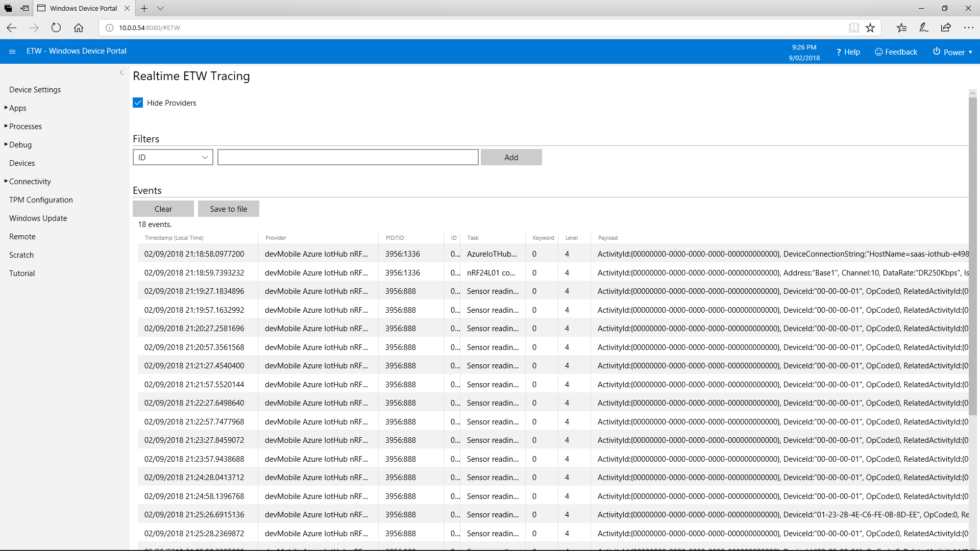Viewport: 980px width, 551px height.
Task: Click the Add filter button
Action: [511, 157]
